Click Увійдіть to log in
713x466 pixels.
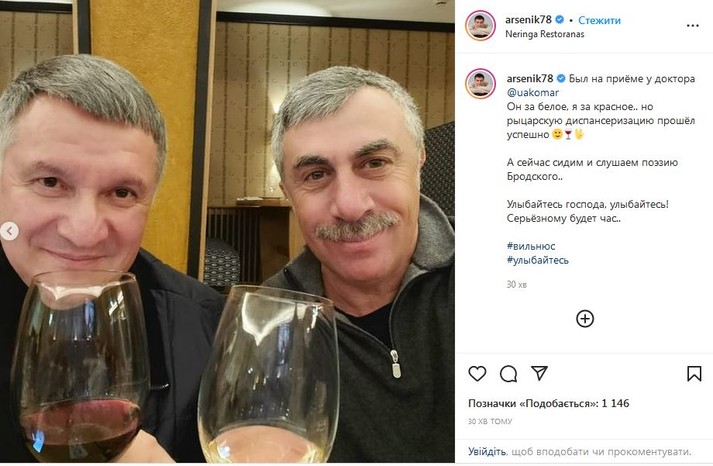(x=487, y=451)
